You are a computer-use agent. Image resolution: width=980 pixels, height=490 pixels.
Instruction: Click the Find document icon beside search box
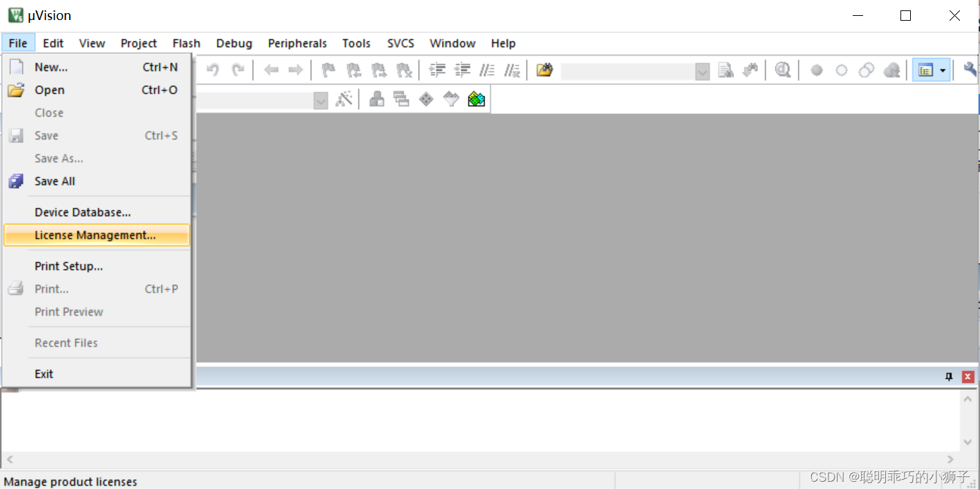(x=725, y=70)
